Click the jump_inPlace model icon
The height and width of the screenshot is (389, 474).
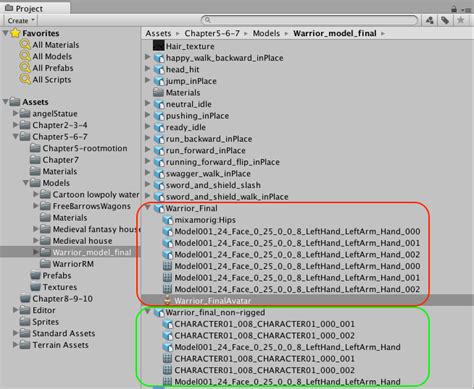pos(159,81)
